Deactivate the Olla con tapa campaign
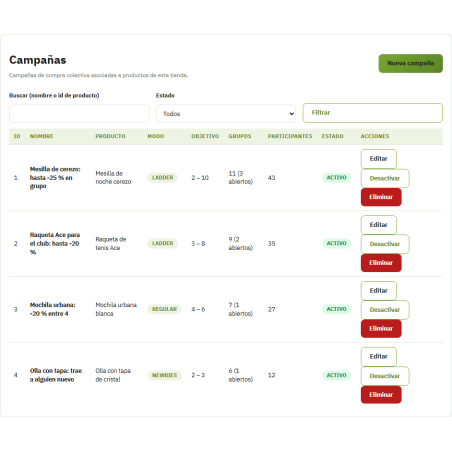 (x=385, y=376)
